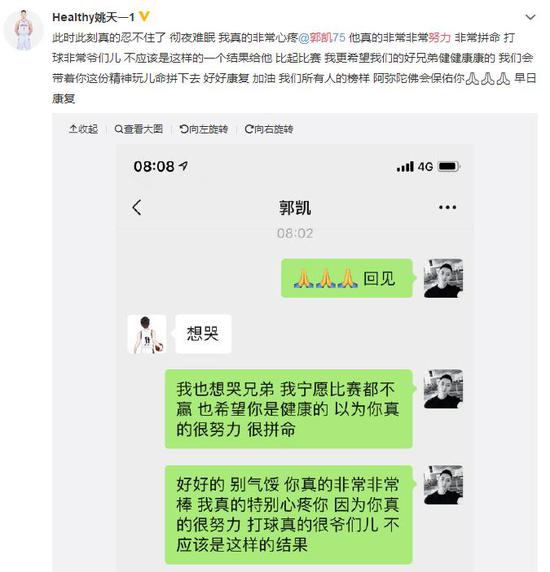550x572 pixels.
Task: Click the 努力 highlighted keyword
Action: (439, 37)
